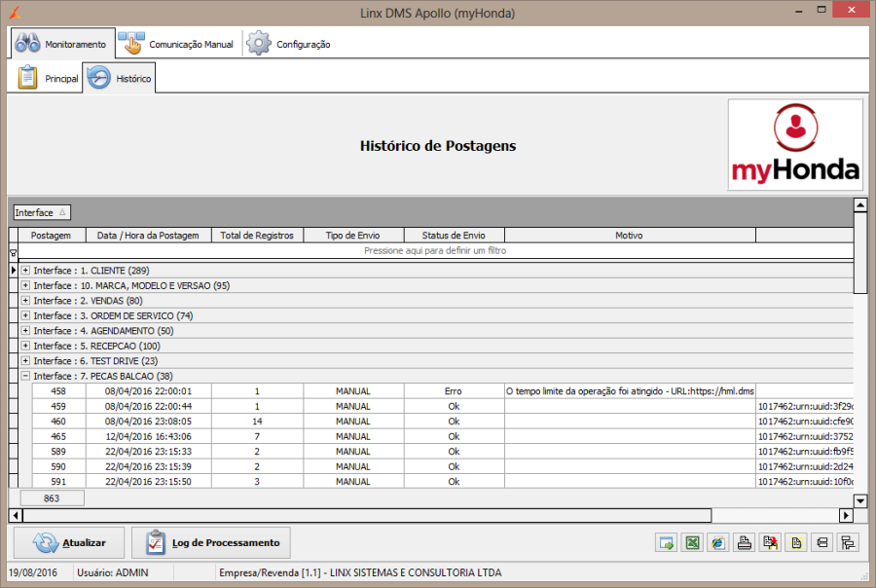This screenshot has width=876, height=588.
Task: Click the Linx application title bar icon
Action: [x=15, y=13]
